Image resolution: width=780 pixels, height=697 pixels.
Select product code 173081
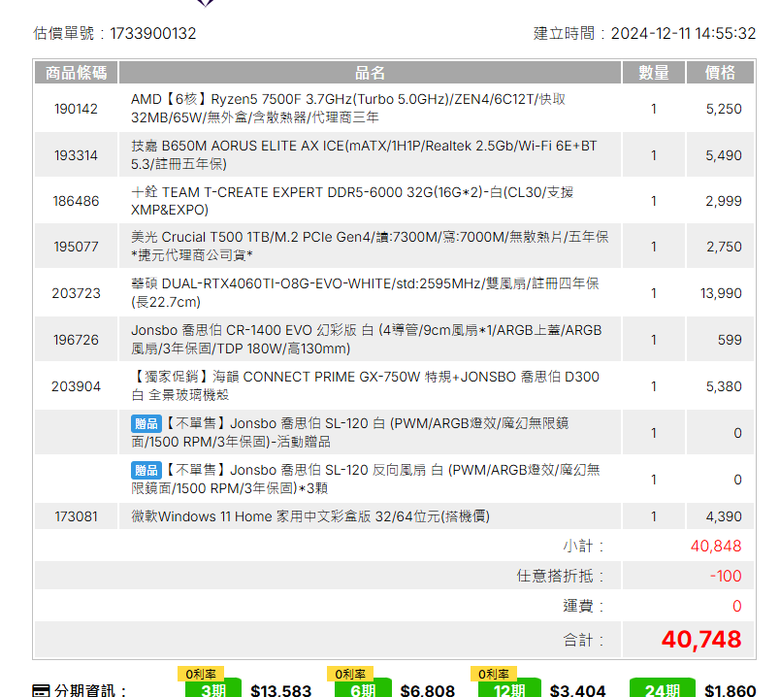point(76,516)
